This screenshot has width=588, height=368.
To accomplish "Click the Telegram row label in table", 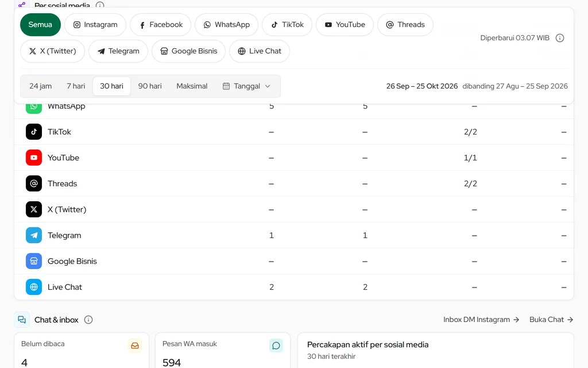I will (x=64, y=235).
